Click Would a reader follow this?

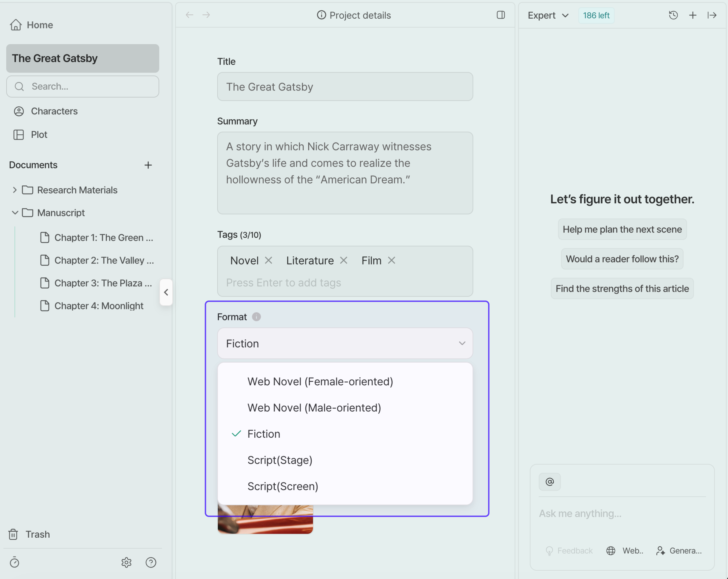pyautogui.click(x=622, y=259)
